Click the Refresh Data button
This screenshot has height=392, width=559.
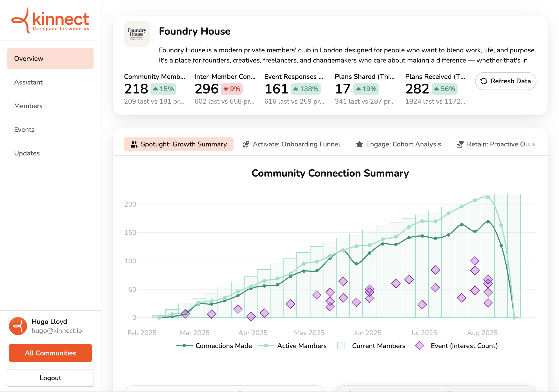[505, 81]
